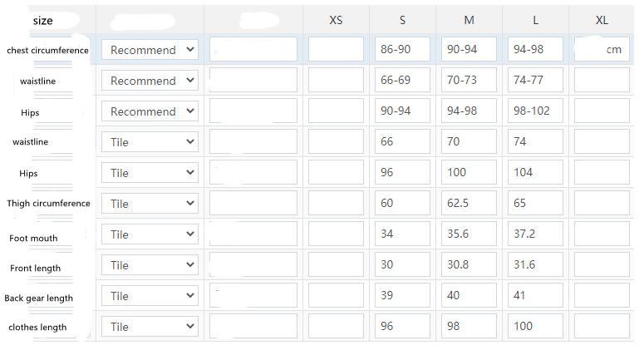Image resolution: width=644 pixels, height=355 pixels.
Task: Open the clothes length Tile dropdown
Action: (x=150, y=327)
